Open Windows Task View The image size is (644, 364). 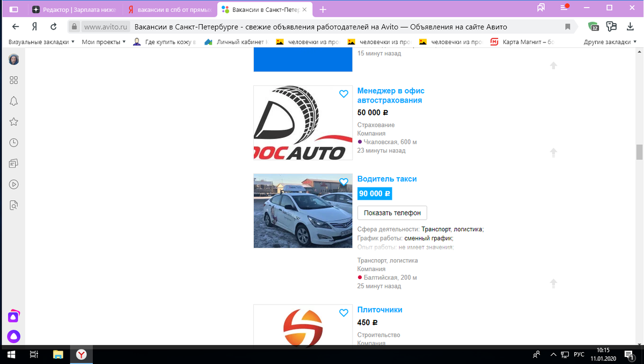click(x=34, y=354)
